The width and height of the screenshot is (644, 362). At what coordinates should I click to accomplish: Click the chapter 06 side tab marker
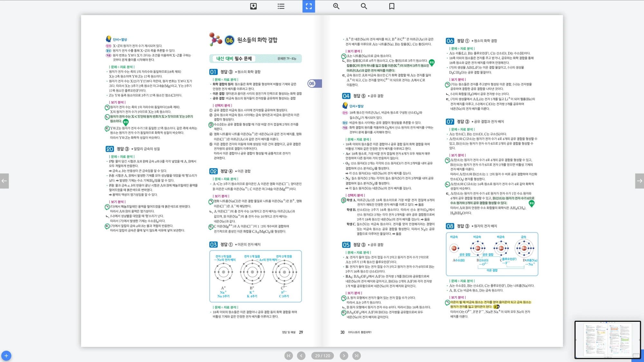[x=314, y=84]
